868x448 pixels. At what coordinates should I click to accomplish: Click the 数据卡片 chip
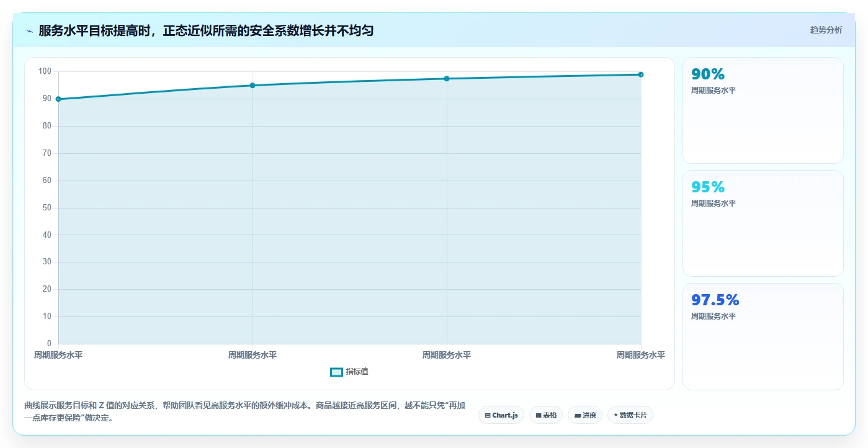click(x=630, y=415)
